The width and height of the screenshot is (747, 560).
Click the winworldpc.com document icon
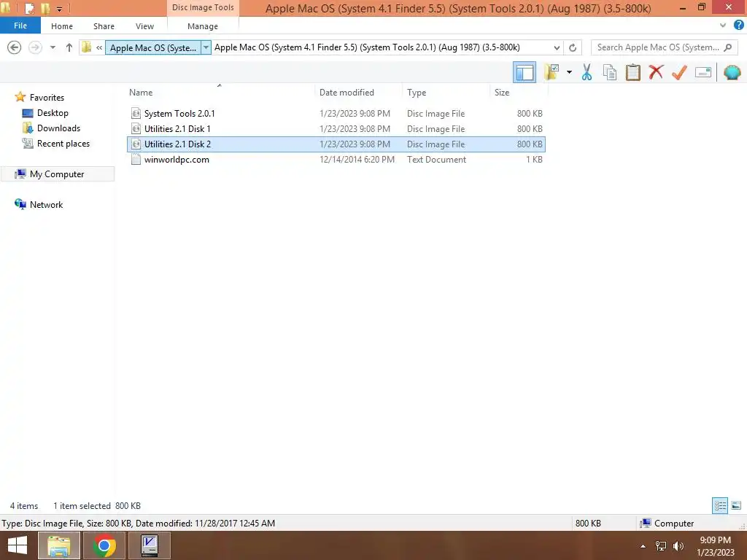pos(136,160)
